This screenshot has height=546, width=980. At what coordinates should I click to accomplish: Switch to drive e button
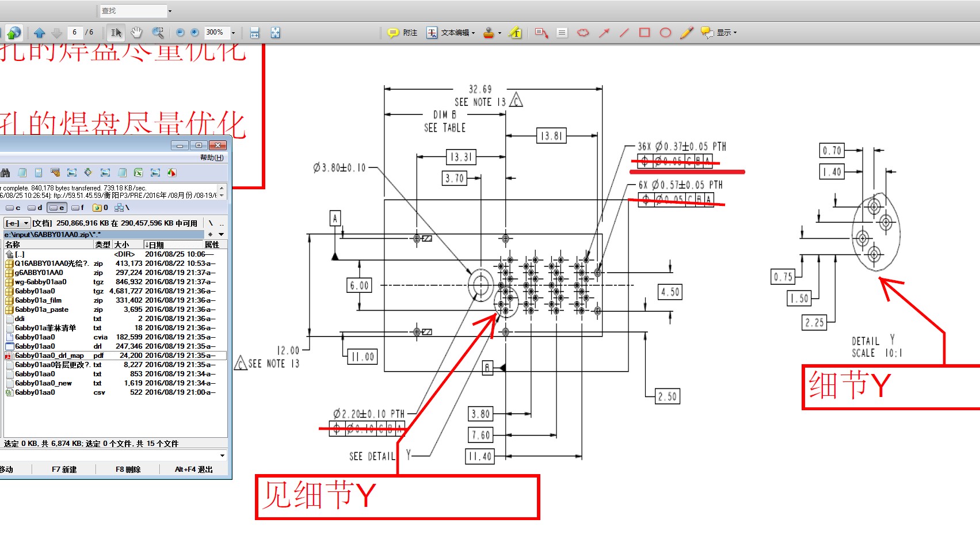click(x=57, y=208)
